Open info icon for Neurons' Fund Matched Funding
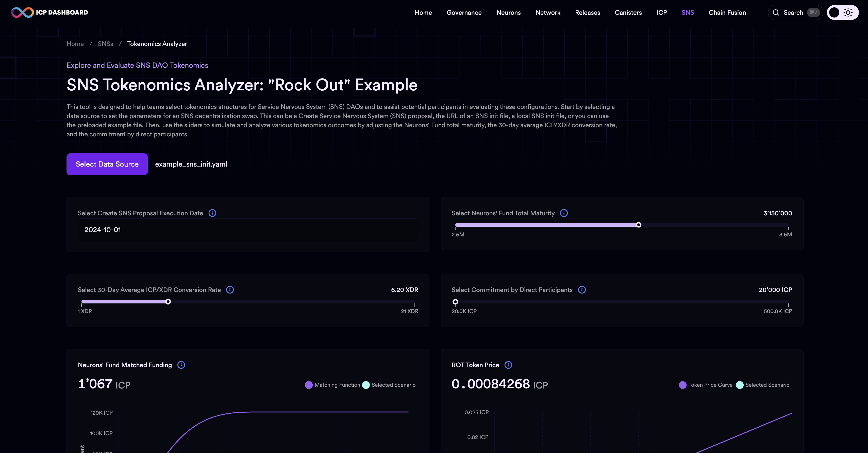This screenshot has width=868, height=453. coord(181,365)
